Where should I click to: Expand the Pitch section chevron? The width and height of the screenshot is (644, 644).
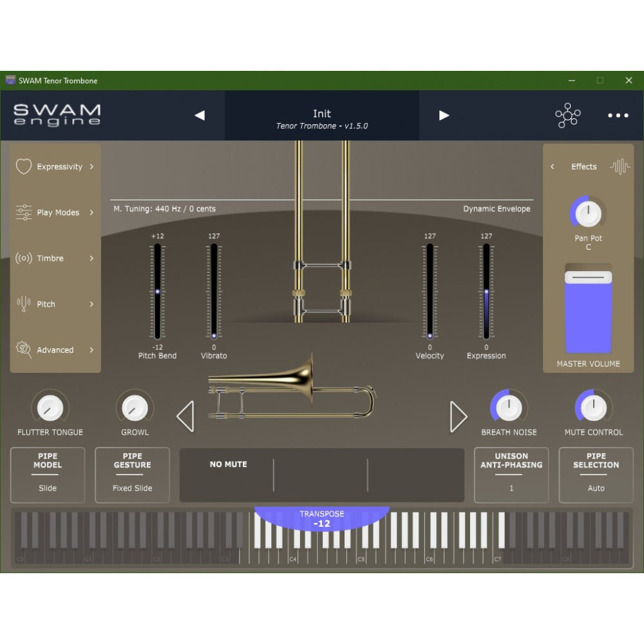point(91,304)
